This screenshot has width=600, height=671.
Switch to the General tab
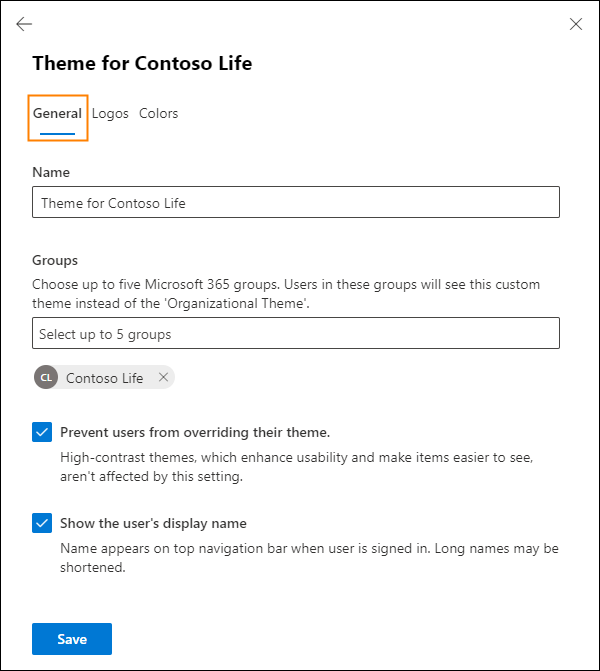point(57,114)
